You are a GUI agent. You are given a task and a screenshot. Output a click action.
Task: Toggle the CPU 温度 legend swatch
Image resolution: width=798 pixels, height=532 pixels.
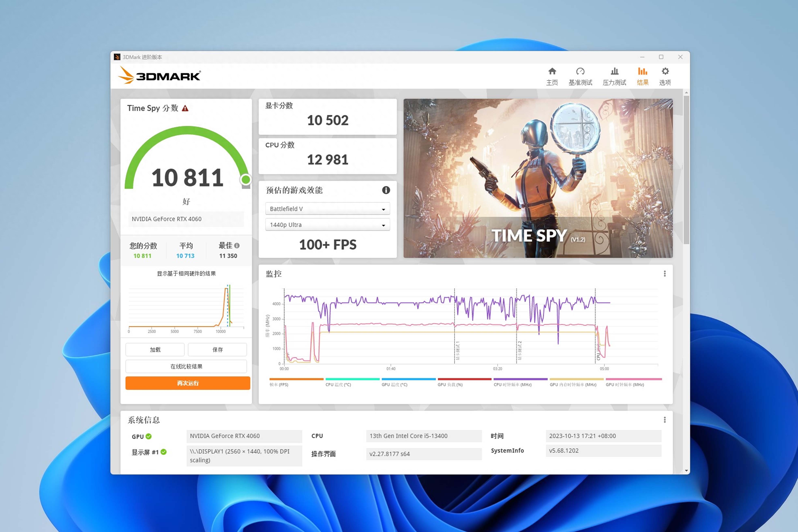(352, 382)
